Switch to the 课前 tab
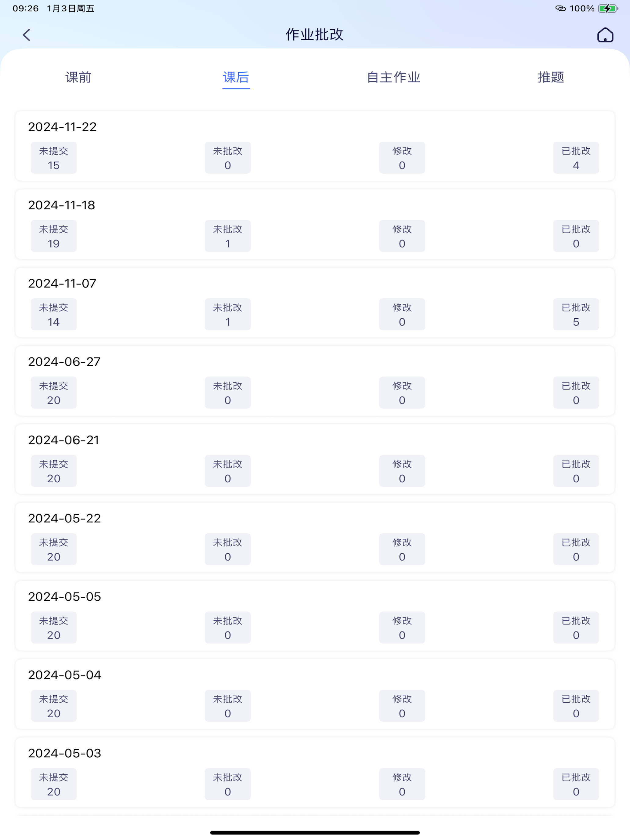Viewport: 630px width, 840px height. click(x=79, y=77)
